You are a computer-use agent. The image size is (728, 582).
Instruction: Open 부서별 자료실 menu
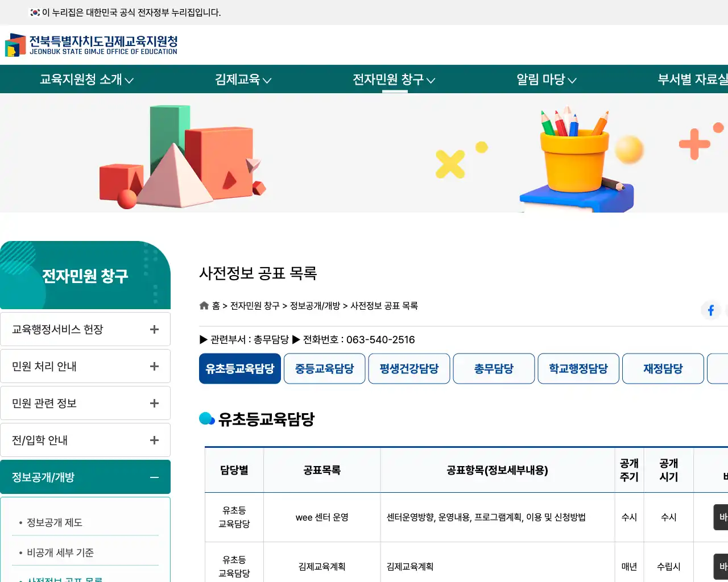[x=693, y=80]
